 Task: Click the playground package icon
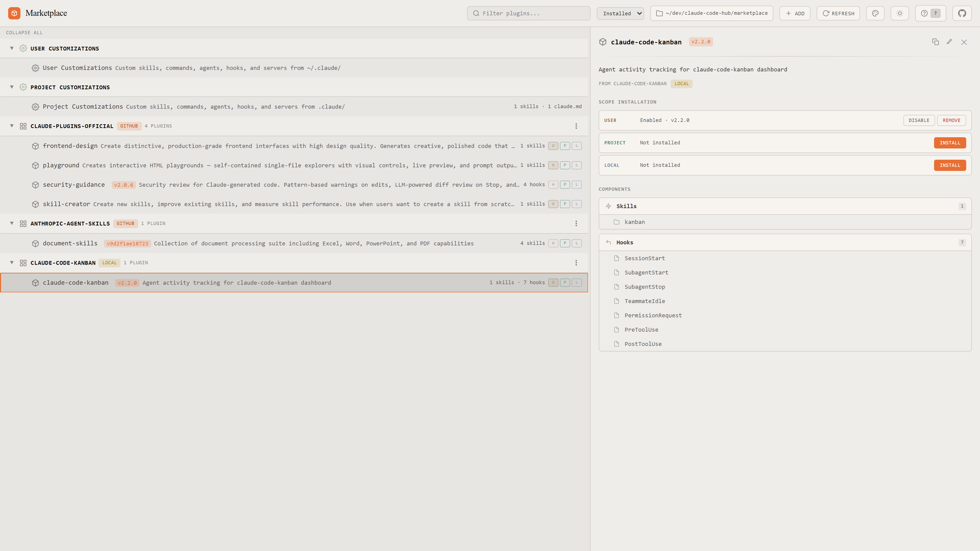coord(35,165)
